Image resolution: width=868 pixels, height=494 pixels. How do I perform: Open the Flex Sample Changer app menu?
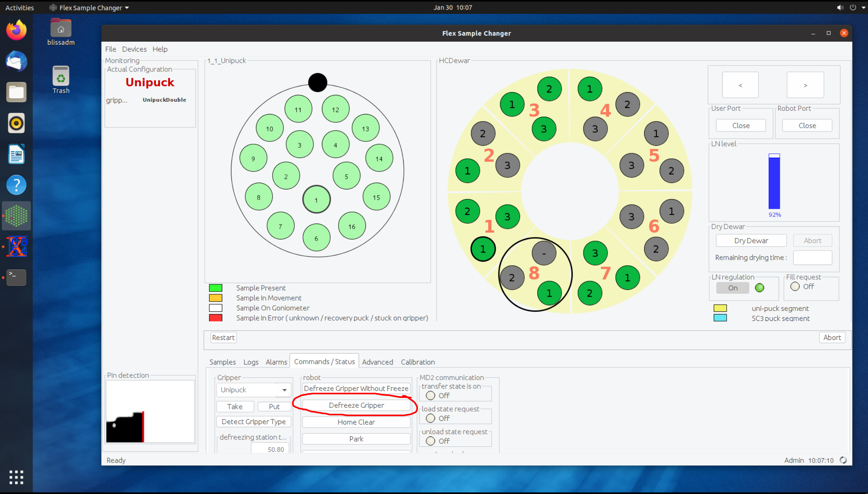click(x=89, y=8)
